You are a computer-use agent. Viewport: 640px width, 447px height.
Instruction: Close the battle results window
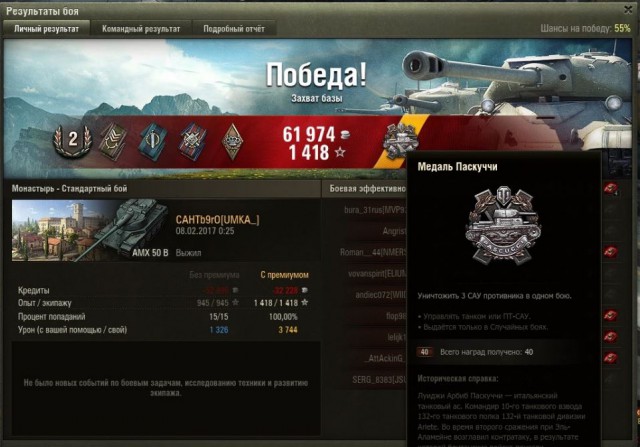pyautogui.click(x=628, y=10)
